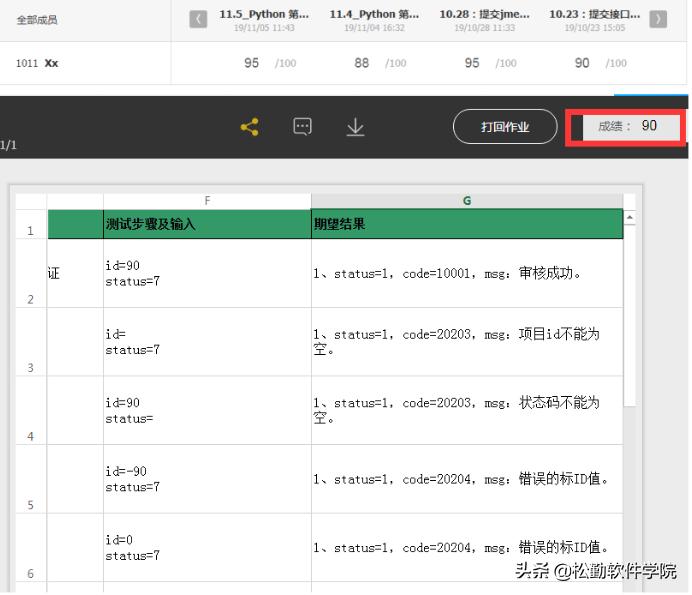The width and height of the screenshot is (692, 595).
Task: Click the 成绩 score input field
Action: [x=631, y=127]
